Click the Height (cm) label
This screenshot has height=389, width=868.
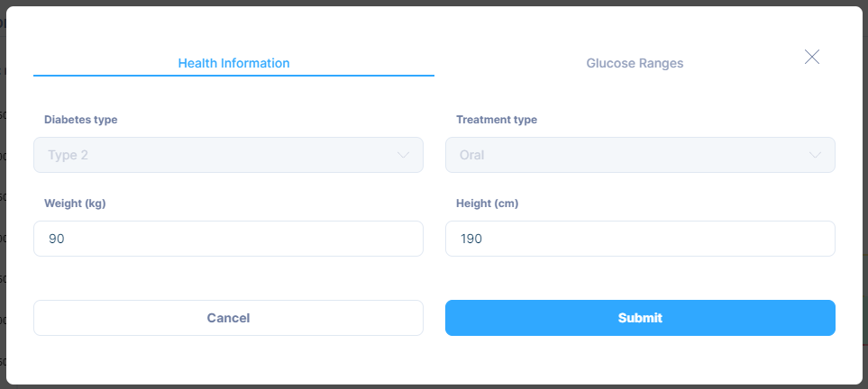tap(487, 204)
